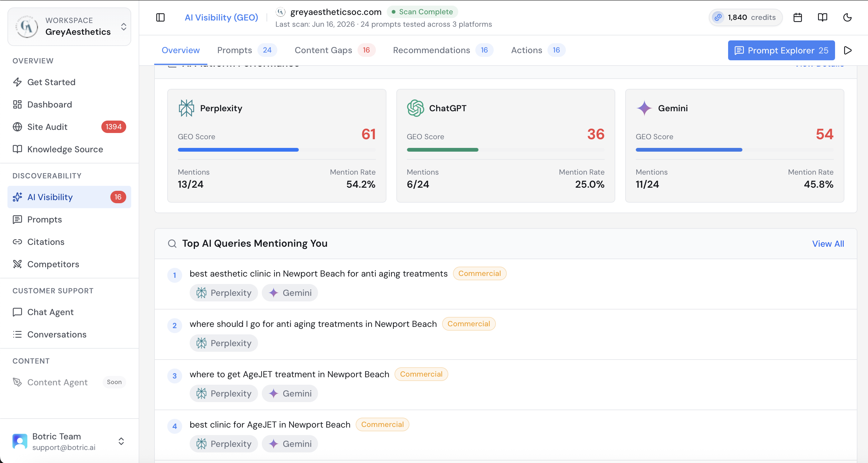Click the Competitors crossed swords icon

tap(17, 264)
